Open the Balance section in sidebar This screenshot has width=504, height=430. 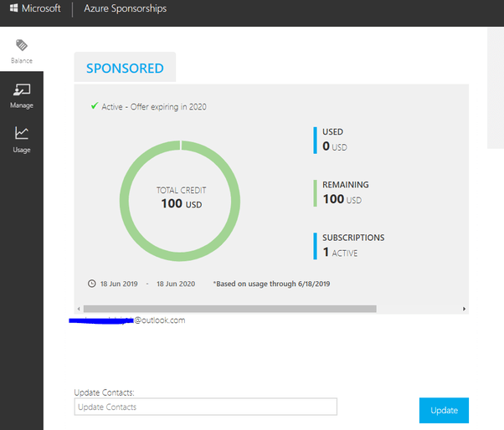point(22,51)
